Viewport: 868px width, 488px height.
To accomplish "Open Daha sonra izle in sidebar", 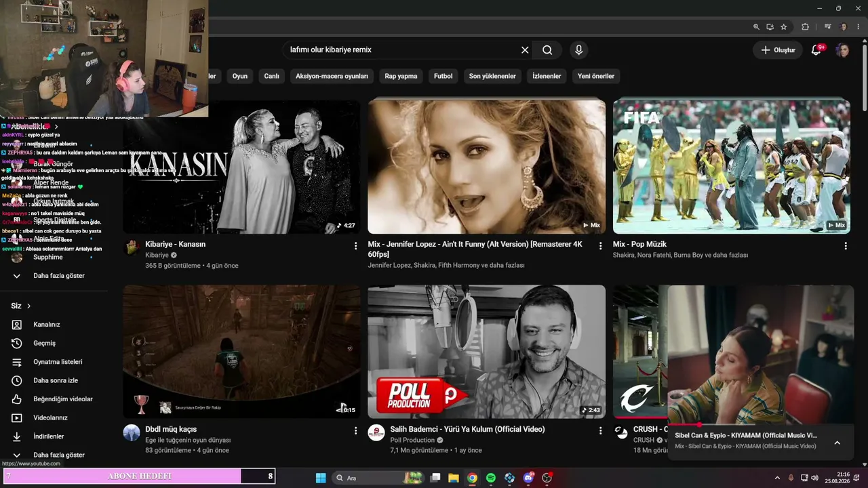I will 54,380.
